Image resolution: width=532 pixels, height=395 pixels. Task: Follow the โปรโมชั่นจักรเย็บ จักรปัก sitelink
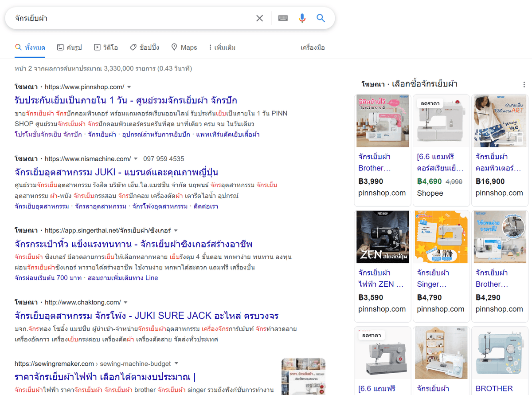[x=48, y=134]
